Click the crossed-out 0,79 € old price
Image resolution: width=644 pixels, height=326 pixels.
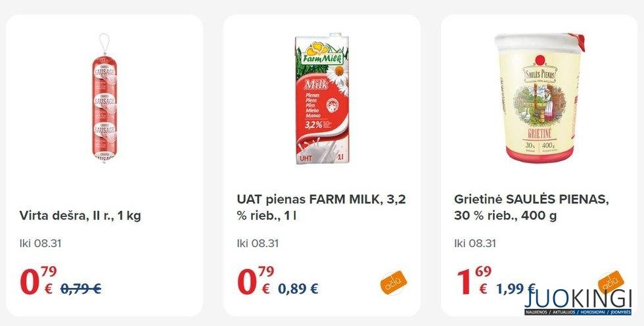[x=81, y=289]
